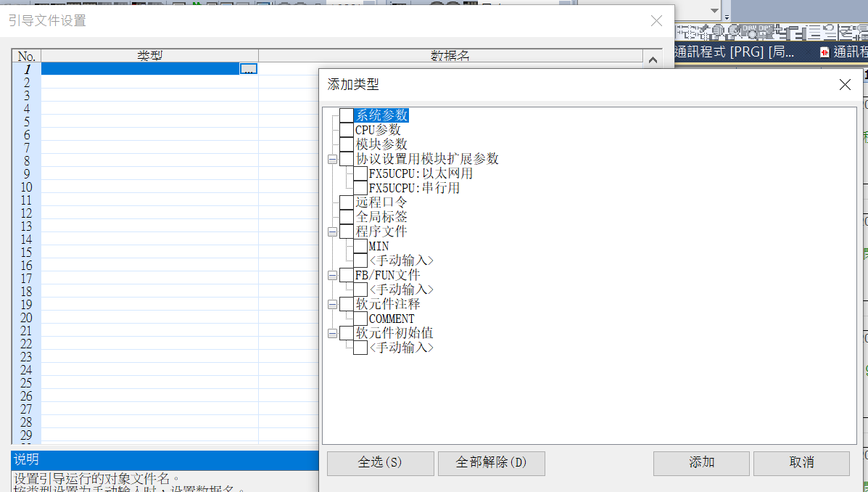Click the 添加 button
Viewport: 868px width, 492px height.
701,463
